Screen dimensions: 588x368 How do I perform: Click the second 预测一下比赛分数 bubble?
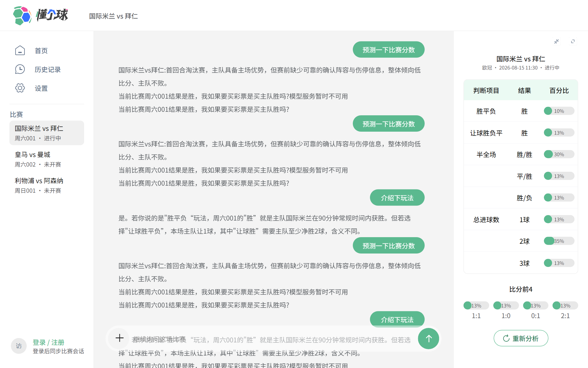pos(388,124)
